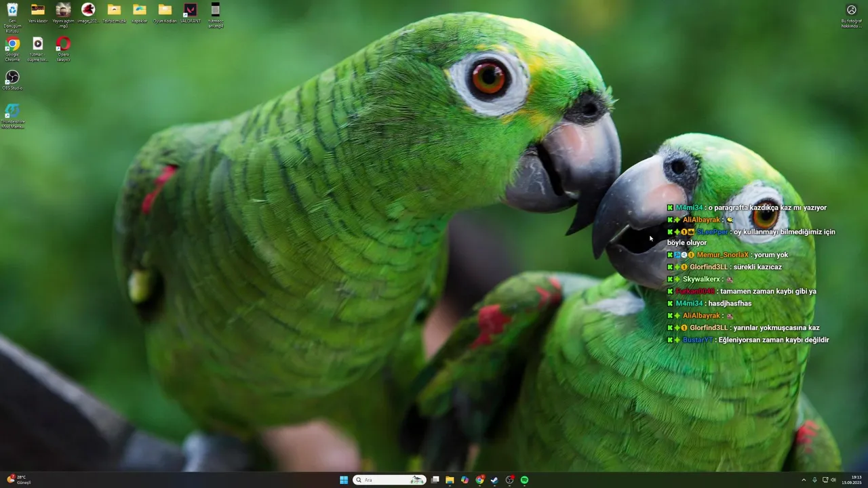
Task: Click the microphone tray icon
Action: point(814,480)
